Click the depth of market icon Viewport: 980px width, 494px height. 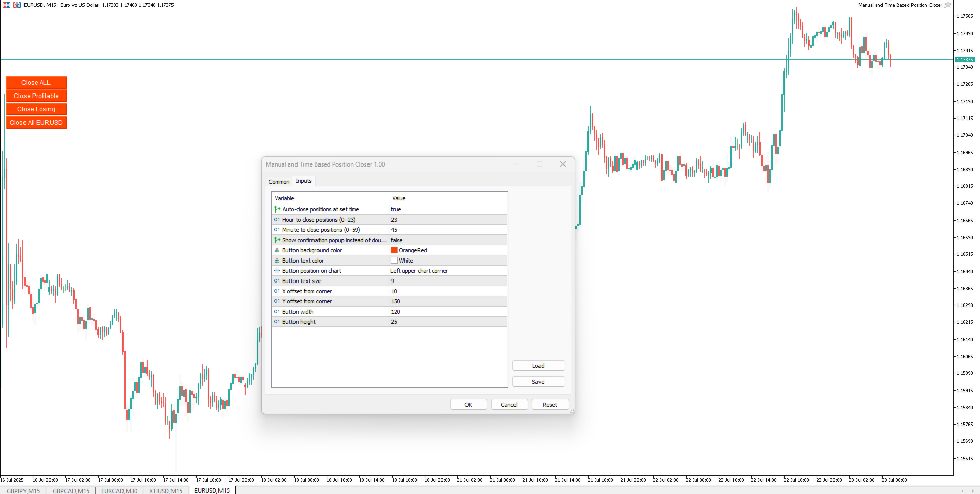coord(17,5)
